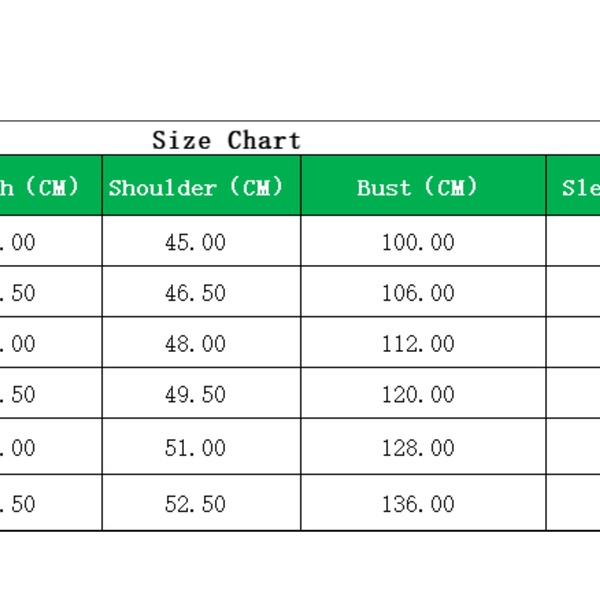This screenshot has width=600, height=600.
Task: Click the 106.00 bust value
Action: click(418, 293)
